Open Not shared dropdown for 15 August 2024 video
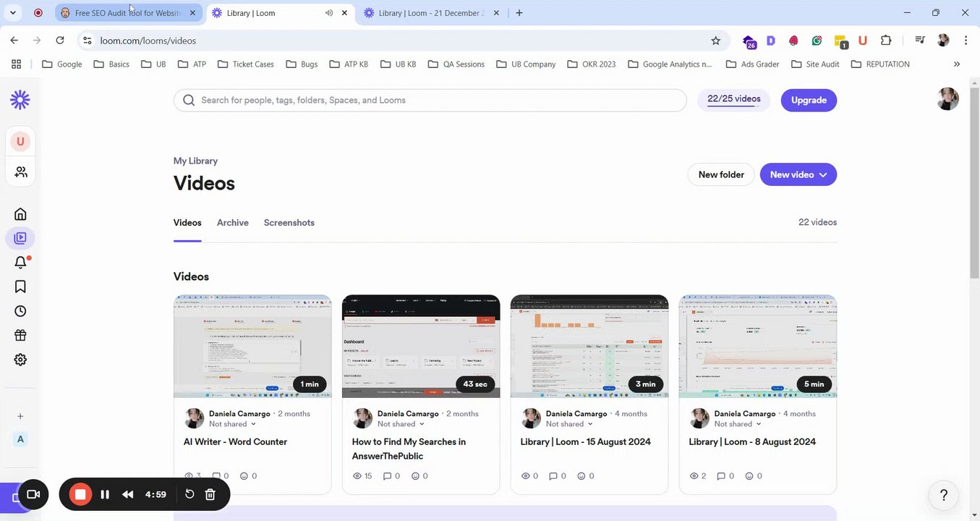Image resolution: width=980 pixels, height=521 pixels. [x=569, y=424]
